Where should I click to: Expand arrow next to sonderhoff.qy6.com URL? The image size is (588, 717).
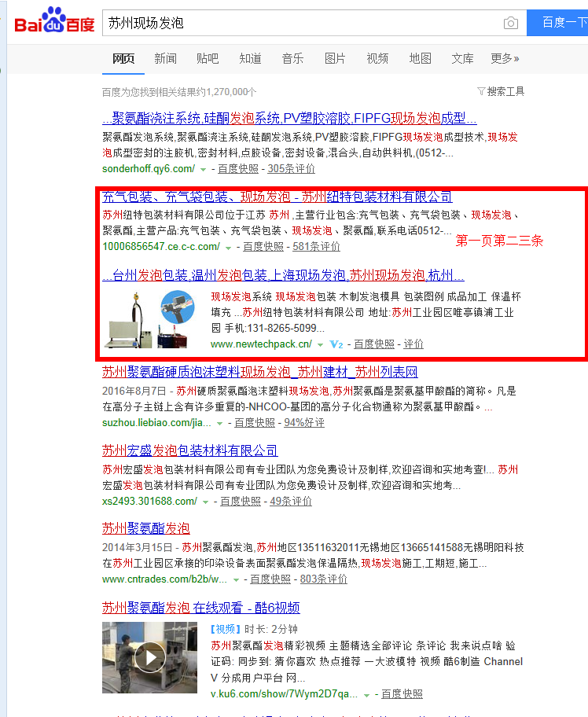tap(203, 169)
